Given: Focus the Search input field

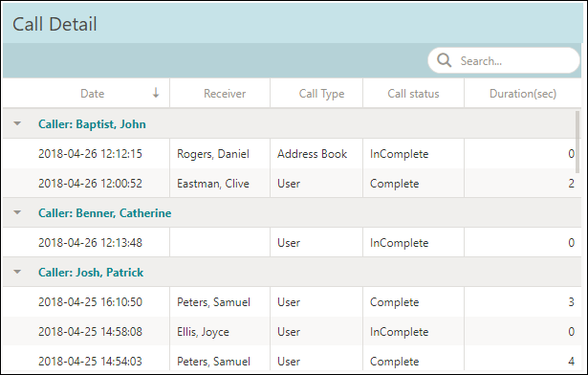Looking at the screenshot, I should pos(504,60).
